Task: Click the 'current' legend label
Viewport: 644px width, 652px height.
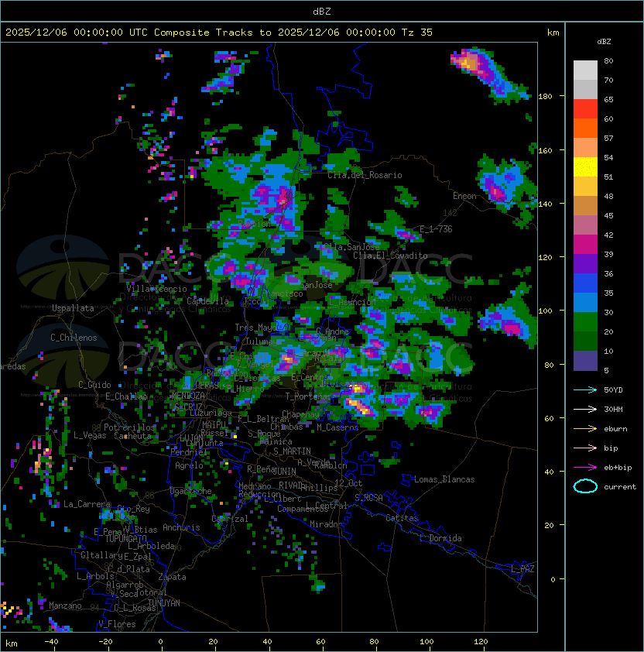Action: (x=620, y=487)
